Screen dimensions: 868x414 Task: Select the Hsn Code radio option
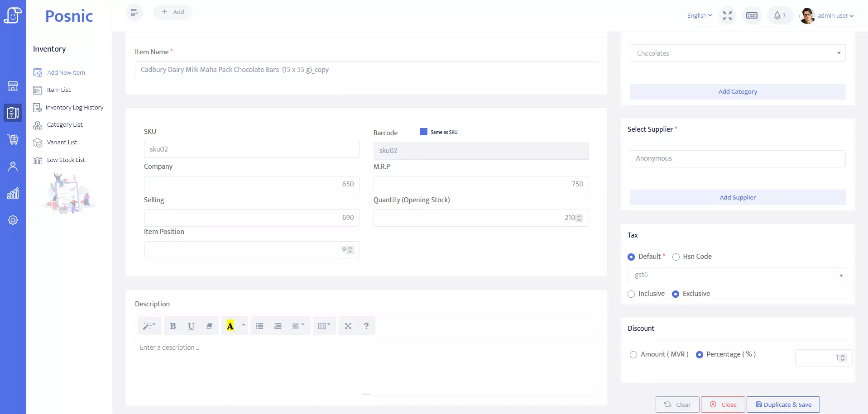[x=676, y=257]
